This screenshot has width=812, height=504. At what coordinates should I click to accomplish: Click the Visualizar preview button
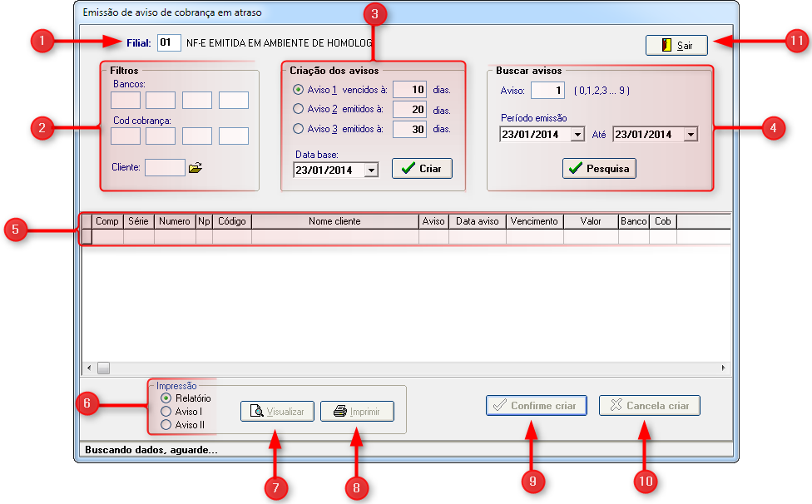tap(277, 412)
